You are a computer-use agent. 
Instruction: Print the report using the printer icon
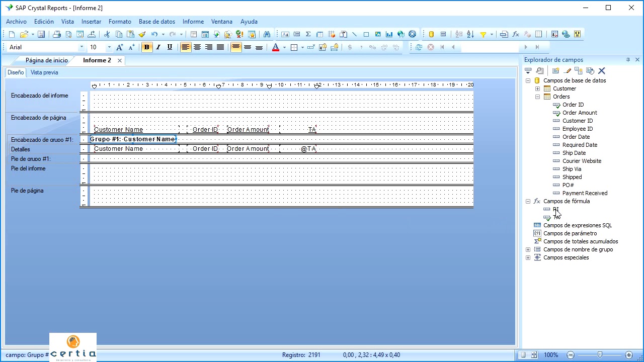tap(57, 34)
